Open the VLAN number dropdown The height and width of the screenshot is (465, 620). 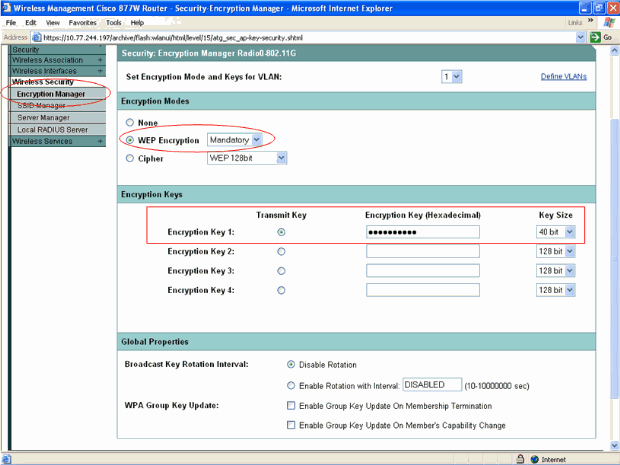pyautogui.click(x=452, y=76)
